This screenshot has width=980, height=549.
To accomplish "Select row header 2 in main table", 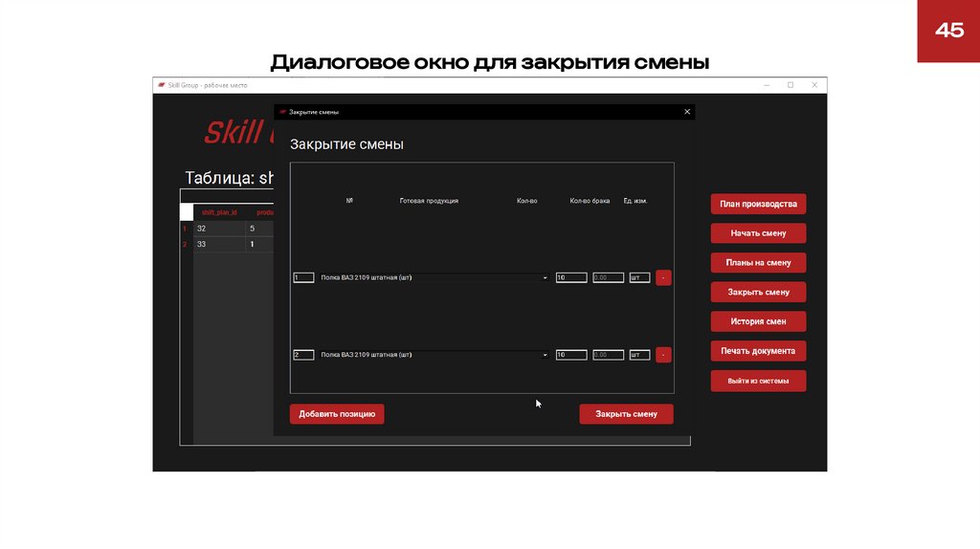I will (x=187, y=244).
